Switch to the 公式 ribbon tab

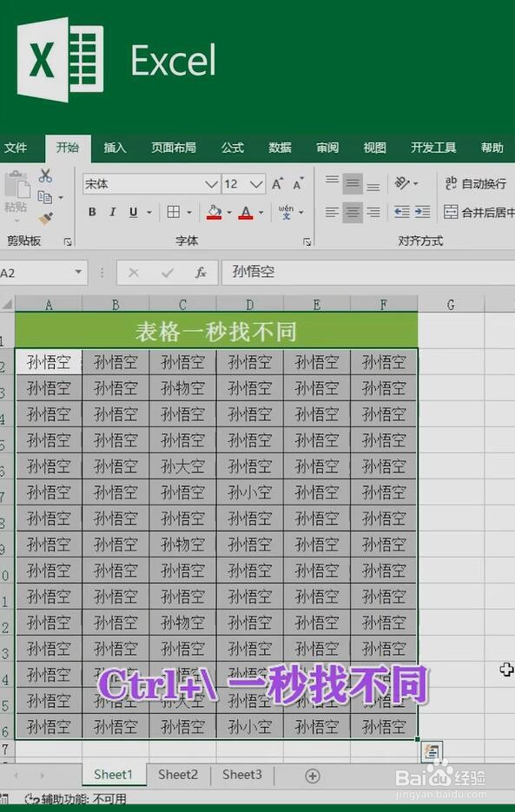[232, 149]
